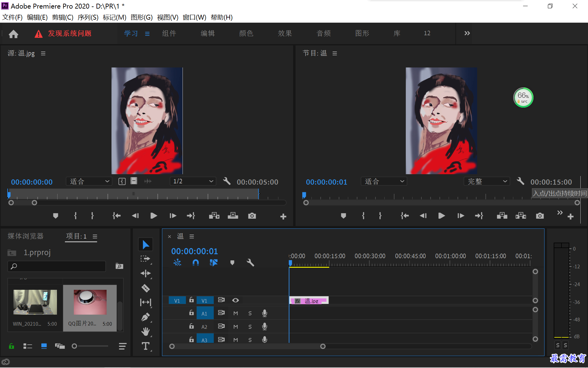This screenshot has height=368, width=588.
Task: Open Creative Cloud icon in status bar
Action: click(6, 362)
